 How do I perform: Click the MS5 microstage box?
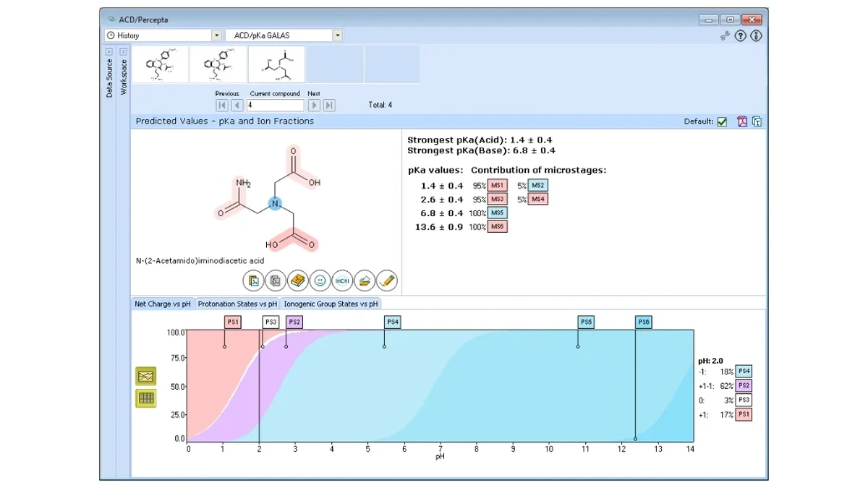pos(498,213)
